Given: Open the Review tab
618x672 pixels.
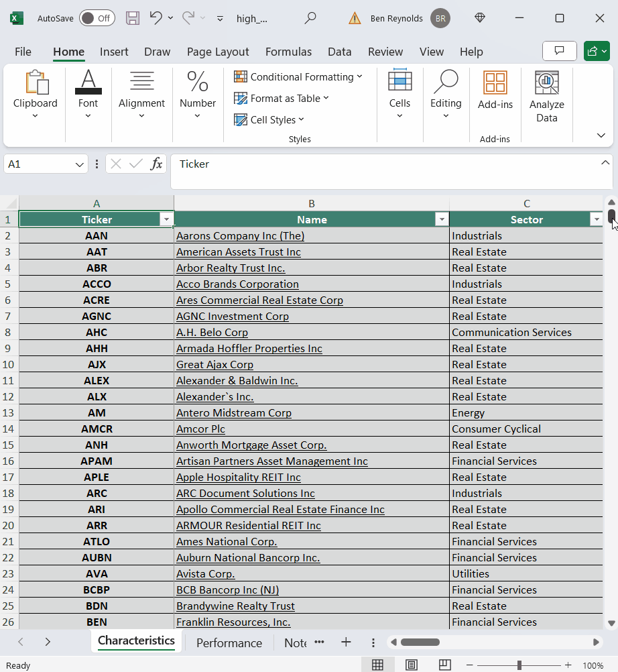Looking at the screenshot, I should [385, 52].
